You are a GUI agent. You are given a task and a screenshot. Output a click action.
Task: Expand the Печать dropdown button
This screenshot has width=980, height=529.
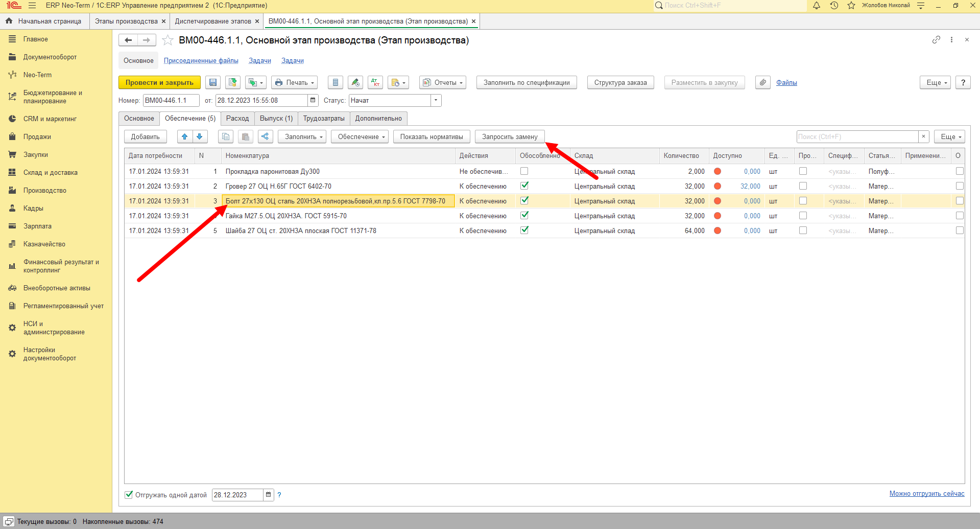[x=295, y=82]
